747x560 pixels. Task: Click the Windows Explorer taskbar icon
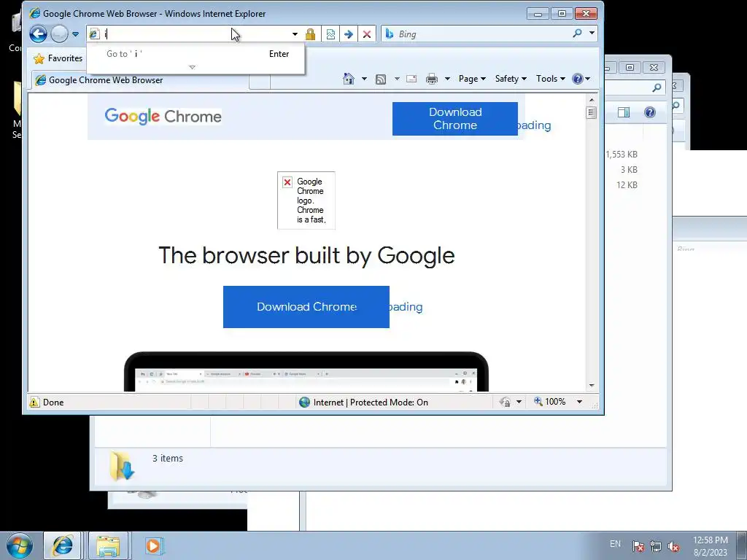pyautogui.click(x=108, y=545)
